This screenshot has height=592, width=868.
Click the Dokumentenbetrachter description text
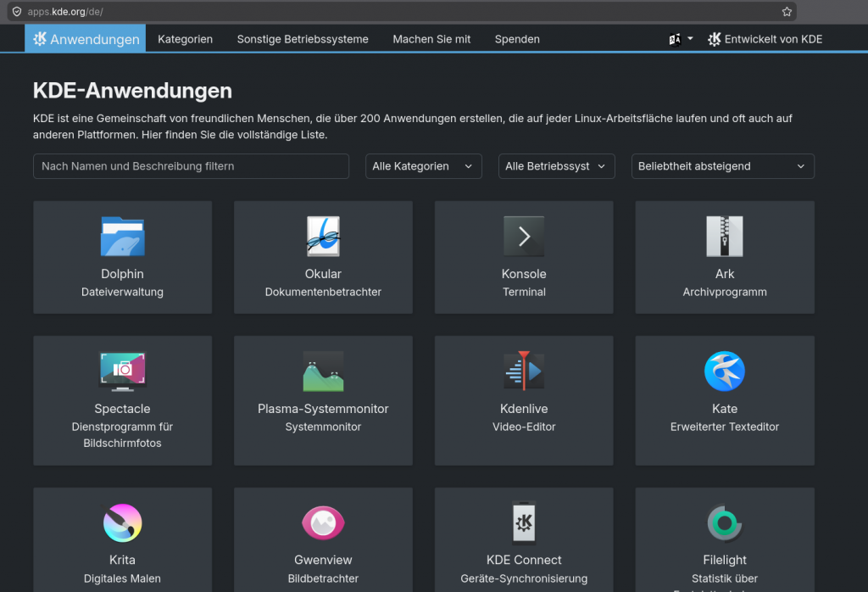(x=323, y=292)
